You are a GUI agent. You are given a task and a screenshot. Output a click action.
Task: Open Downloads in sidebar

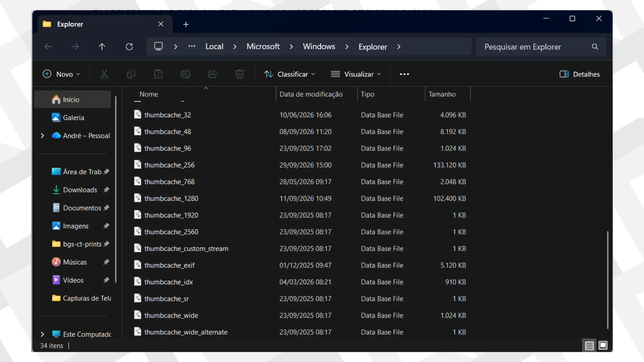(80, 190)
